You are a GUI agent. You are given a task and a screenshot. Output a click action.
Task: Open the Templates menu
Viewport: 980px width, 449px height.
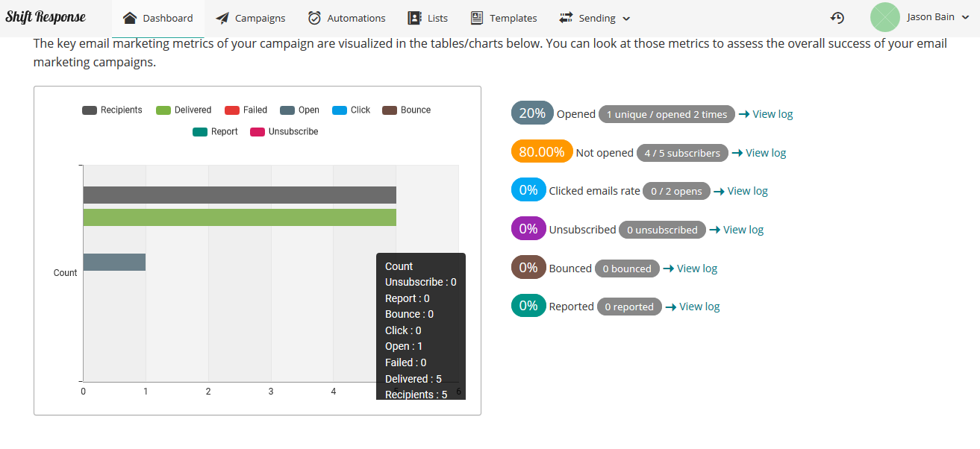pyautogui.click(x=504, y=18)
